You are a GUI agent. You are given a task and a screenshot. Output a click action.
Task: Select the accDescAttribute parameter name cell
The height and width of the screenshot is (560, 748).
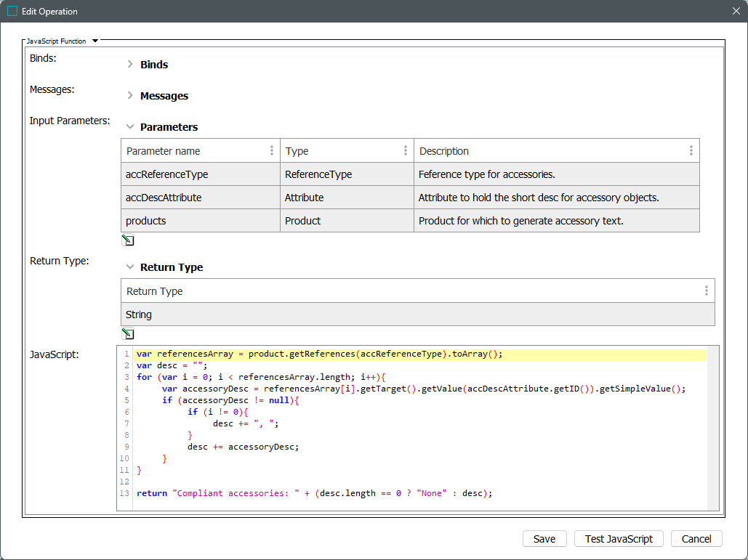click(x=200, y=198)
